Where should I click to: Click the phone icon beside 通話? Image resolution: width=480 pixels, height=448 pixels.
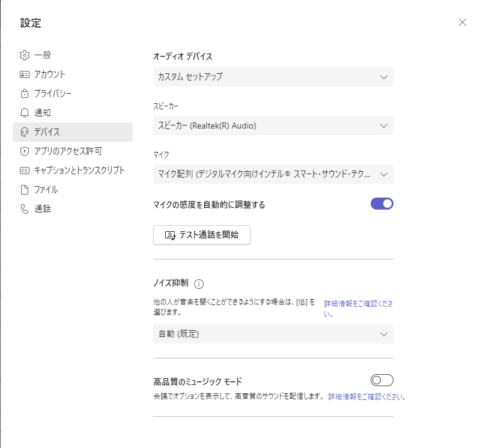[25, 209]
